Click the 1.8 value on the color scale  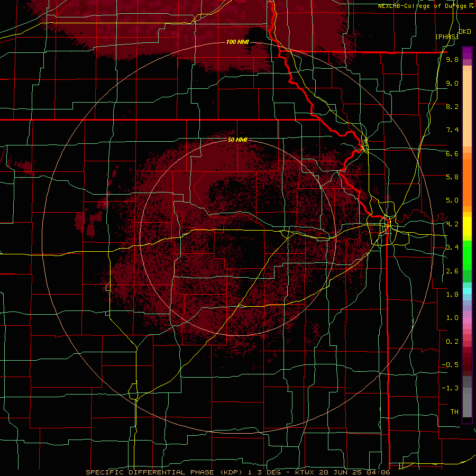tap(452, 295)
